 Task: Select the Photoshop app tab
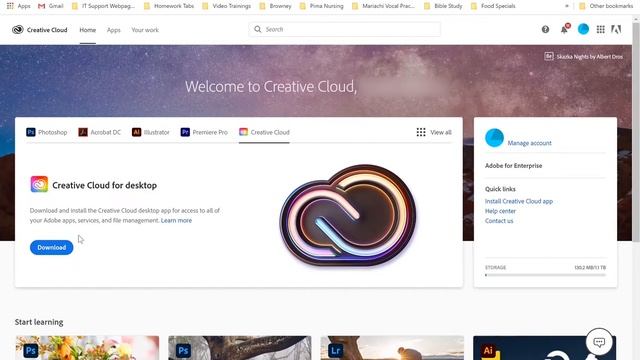47,132
